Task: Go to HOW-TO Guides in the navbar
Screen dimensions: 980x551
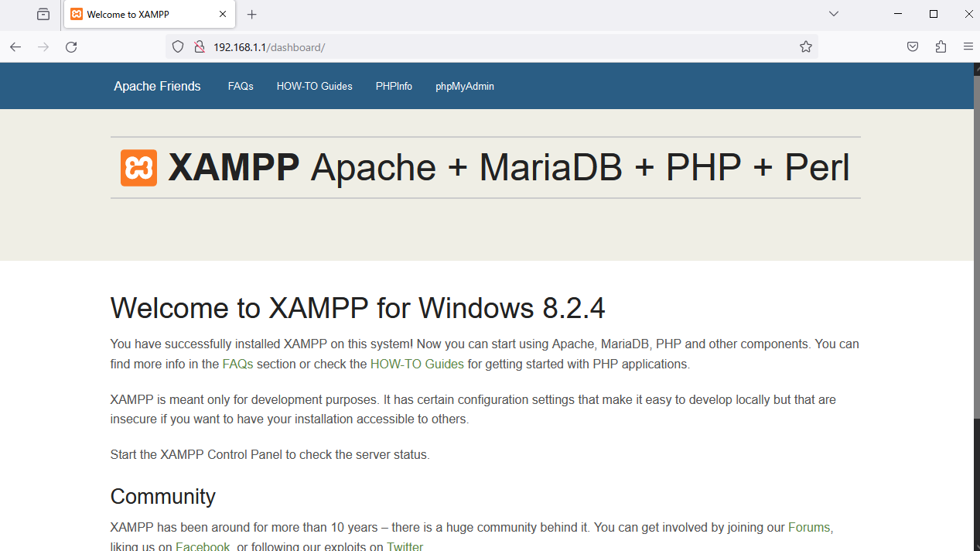Action: (314, 86)
